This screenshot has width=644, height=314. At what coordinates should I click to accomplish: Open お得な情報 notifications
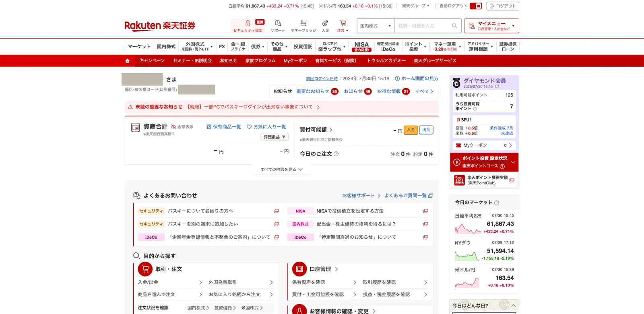393,91
